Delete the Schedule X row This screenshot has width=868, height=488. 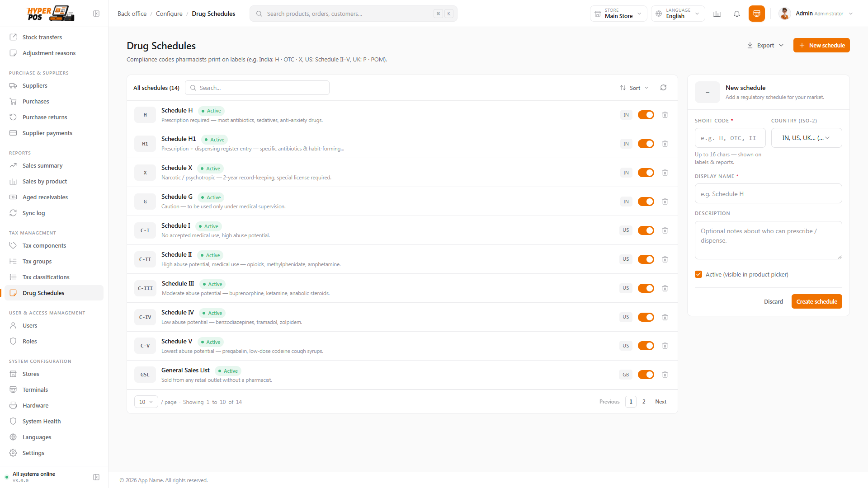pos(665,173)
